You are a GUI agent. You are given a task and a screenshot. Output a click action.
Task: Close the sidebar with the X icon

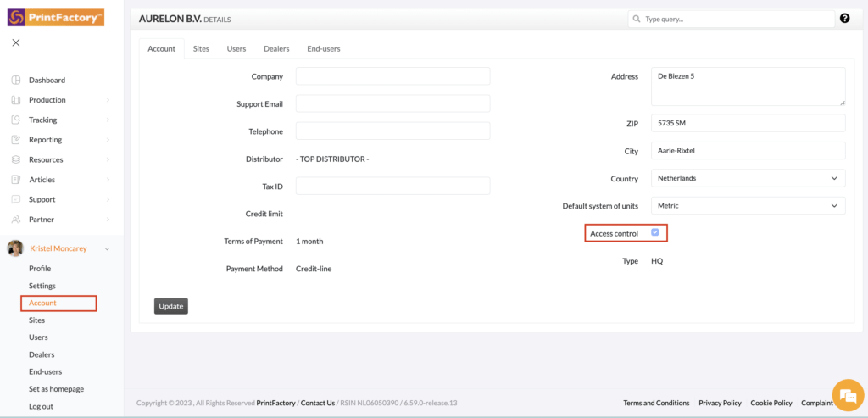tap(16, 42)
